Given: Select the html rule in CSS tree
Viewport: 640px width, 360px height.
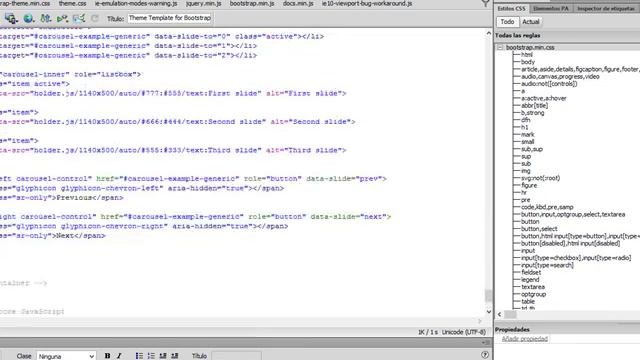Looking at the screenshot, I should click(x=527, y=55).
